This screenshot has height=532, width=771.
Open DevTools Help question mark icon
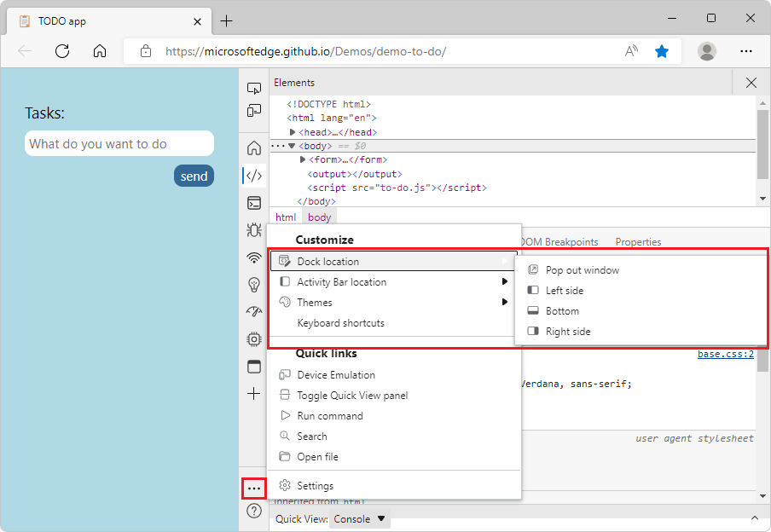(x=253, y=511)
